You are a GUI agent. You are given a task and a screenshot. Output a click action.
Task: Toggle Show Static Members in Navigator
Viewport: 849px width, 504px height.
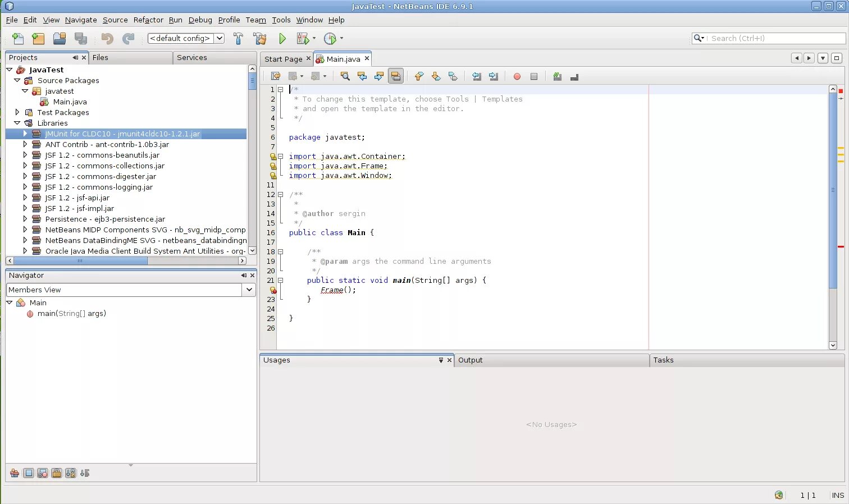43,473
